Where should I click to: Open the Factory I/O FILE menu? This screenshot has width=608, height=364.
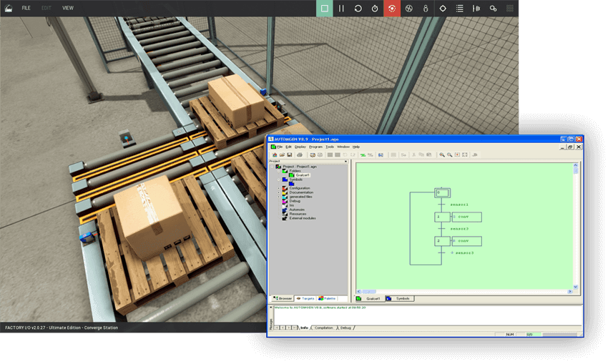26,8
